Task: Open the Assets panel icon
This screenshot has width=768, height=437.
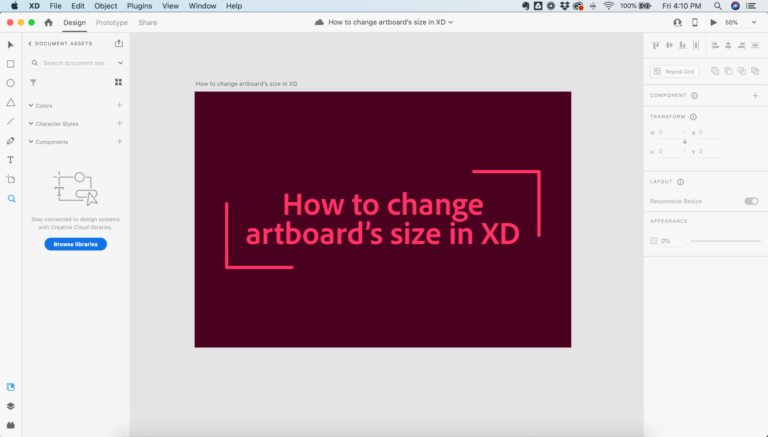Action: click(10, 387)
